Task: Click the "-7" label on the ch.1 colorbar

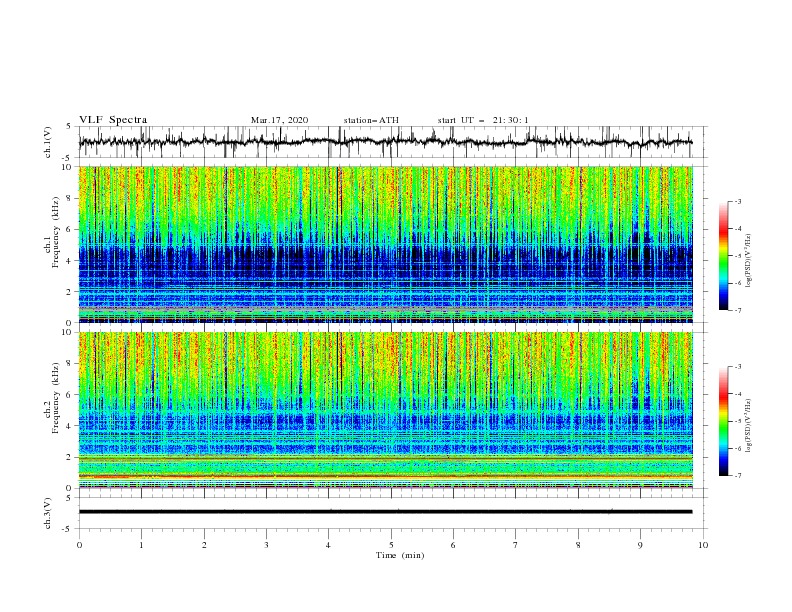Action: (738, 310)
